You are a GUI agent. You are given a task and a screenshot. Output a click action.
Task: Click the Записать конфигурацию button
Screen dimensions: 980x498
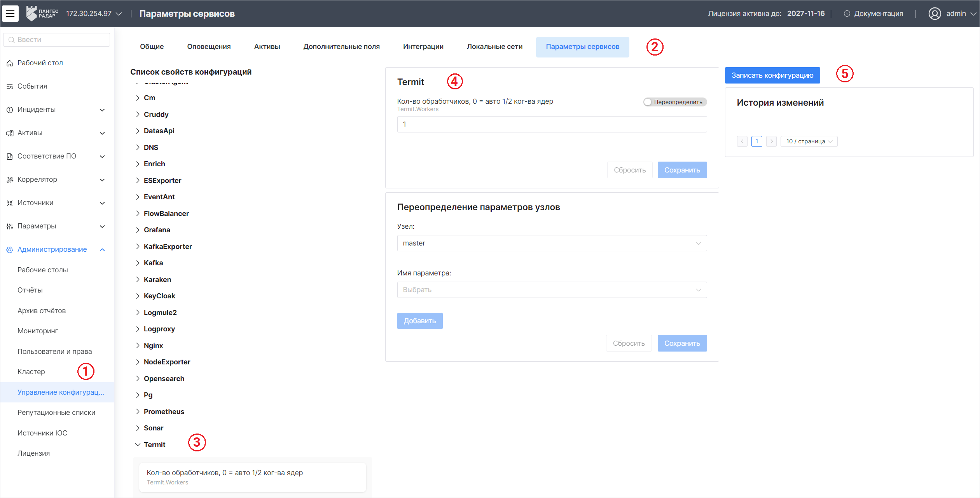(772, 75)
